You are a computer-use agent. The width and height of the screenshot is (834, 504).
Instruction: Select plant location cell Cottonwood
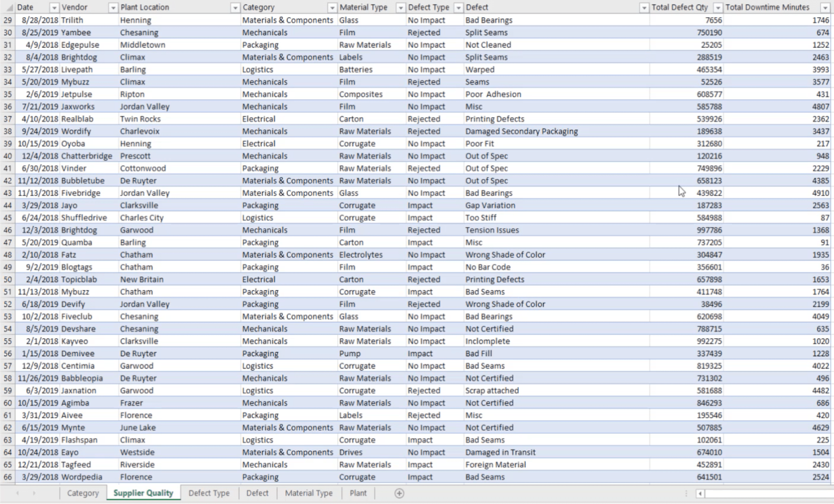pyautogui.click(x=179, y=168)
